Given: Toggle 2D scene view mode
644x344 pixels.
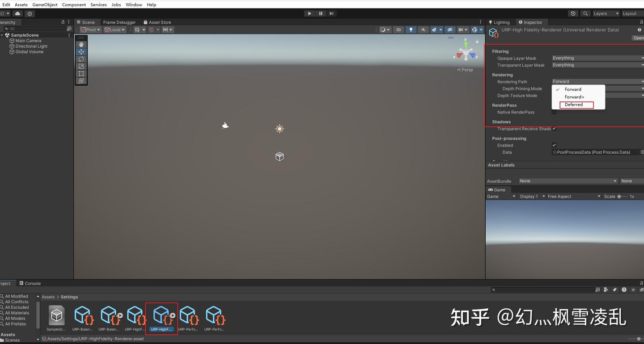Looking at the screenshot, I should tap(398, 30).
